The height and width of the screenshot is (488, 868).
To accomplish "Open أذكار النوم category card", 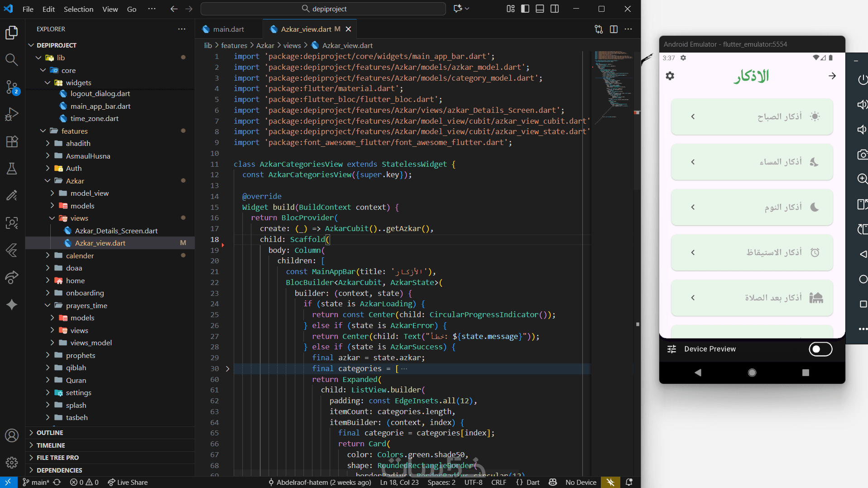I will click(752, 207).
